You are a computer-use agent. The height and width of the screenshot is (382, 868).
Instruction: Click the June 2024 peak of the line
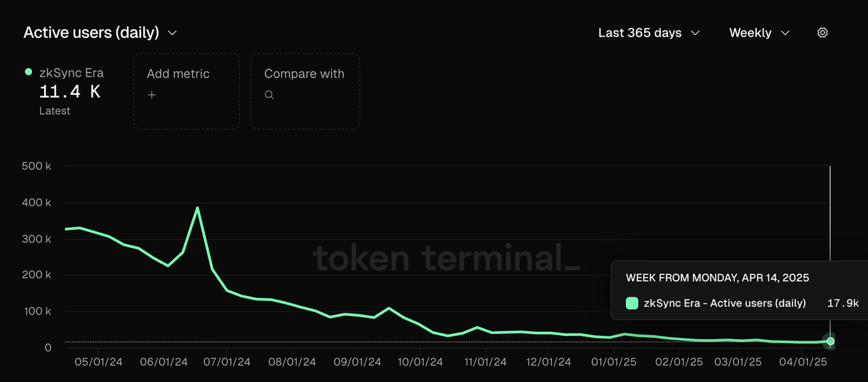coord(197,208)
